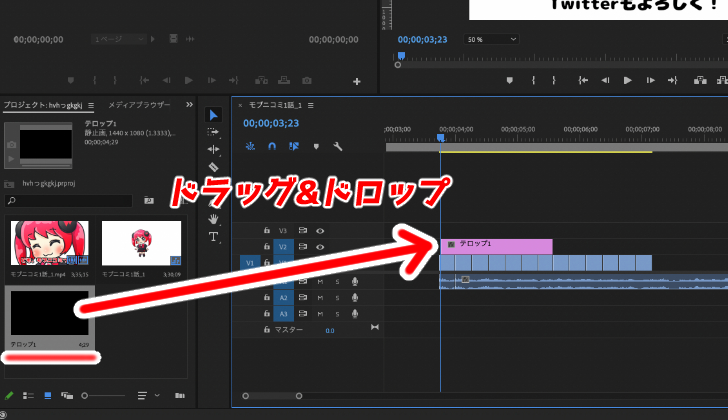Open Program monitor zoom 50% dropdown
Screen dimensions: 728x420
[491, 39]
